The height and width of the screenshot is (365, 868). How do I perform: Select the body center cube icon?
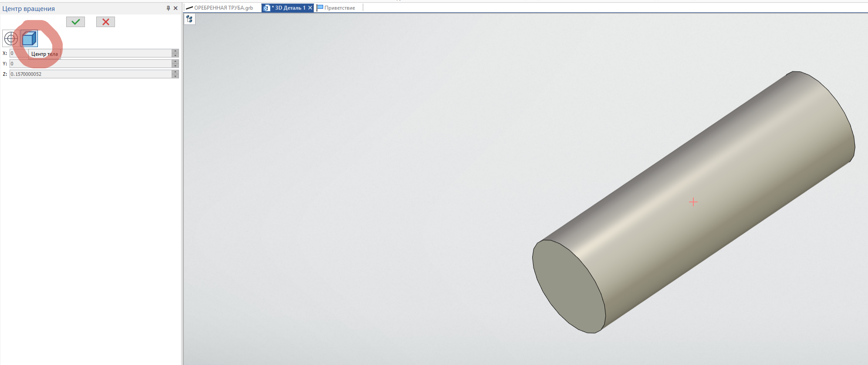click(x=29, y=39)
